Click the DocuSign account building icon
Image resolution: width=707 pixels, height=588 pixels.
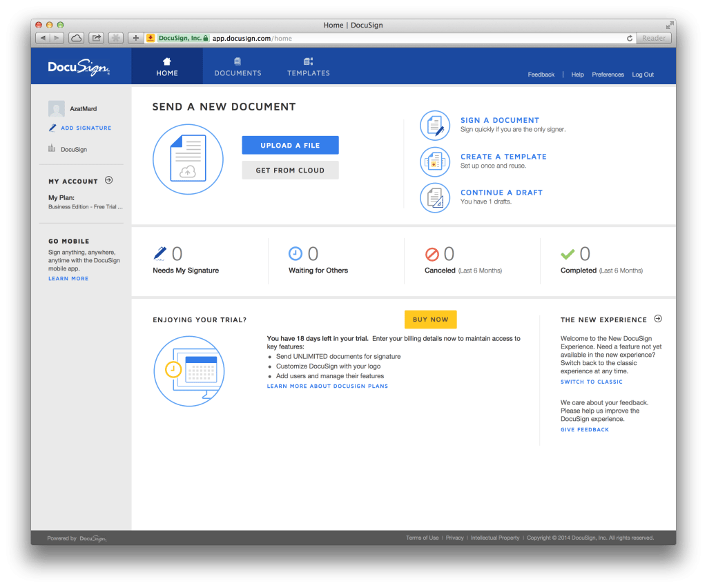(52, 148)
